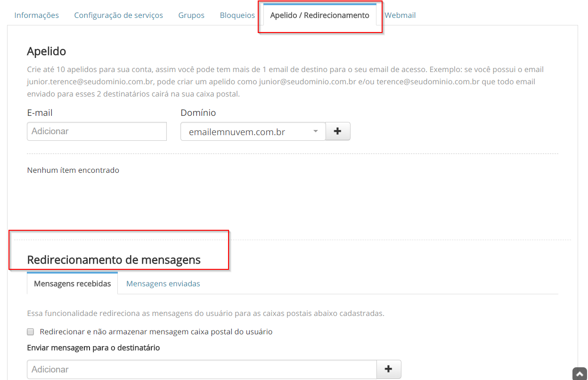The image size is (588, 380).
Task: Click the plus icon next to the domain dropdown
Action: pos(337,131)
